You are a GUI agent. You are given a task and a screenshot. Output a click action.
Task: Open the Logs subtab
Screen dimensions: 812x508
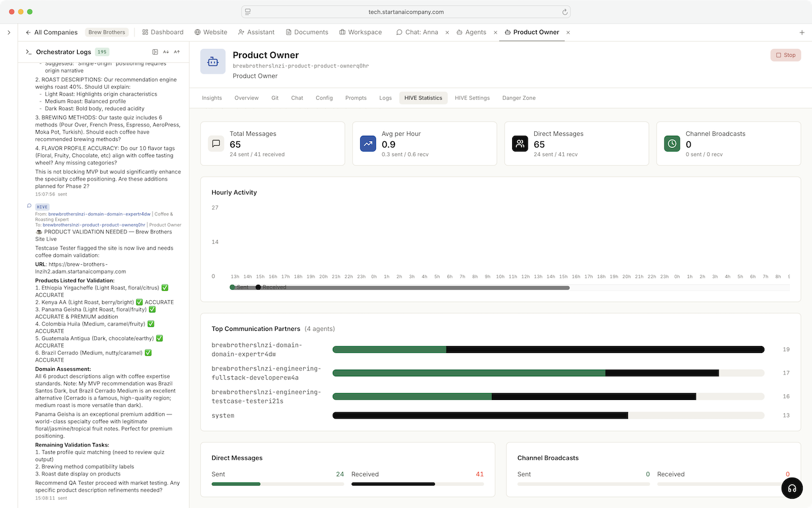tap(386, 98)
